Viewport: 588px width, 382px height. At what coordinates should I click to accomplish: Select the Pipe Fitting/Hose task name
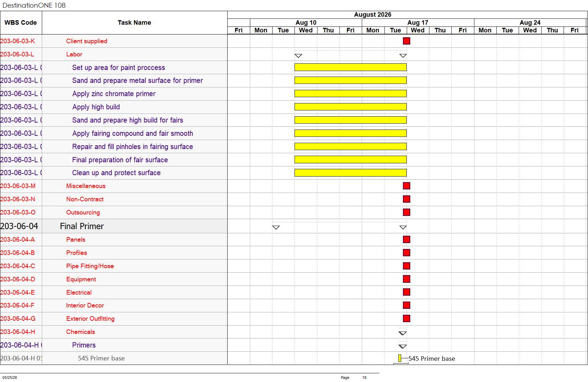click(x=90, y=266)
